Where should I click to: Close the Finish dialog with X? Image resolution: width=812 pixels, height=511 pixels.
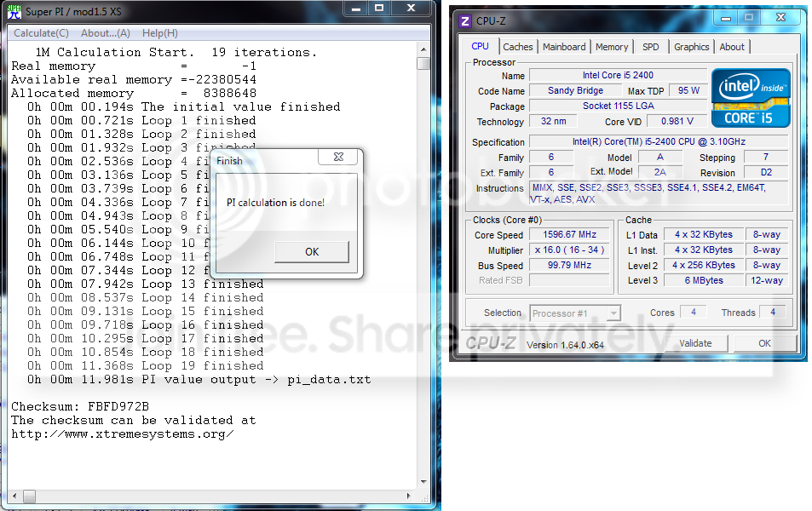click(x=339, y=157)
